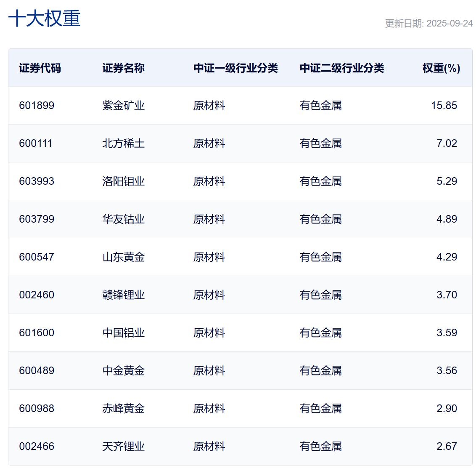Click 有色金属 in the 赤峰黄金 row
The height and width of the screenshot is (468, 476).
point(320,408)
